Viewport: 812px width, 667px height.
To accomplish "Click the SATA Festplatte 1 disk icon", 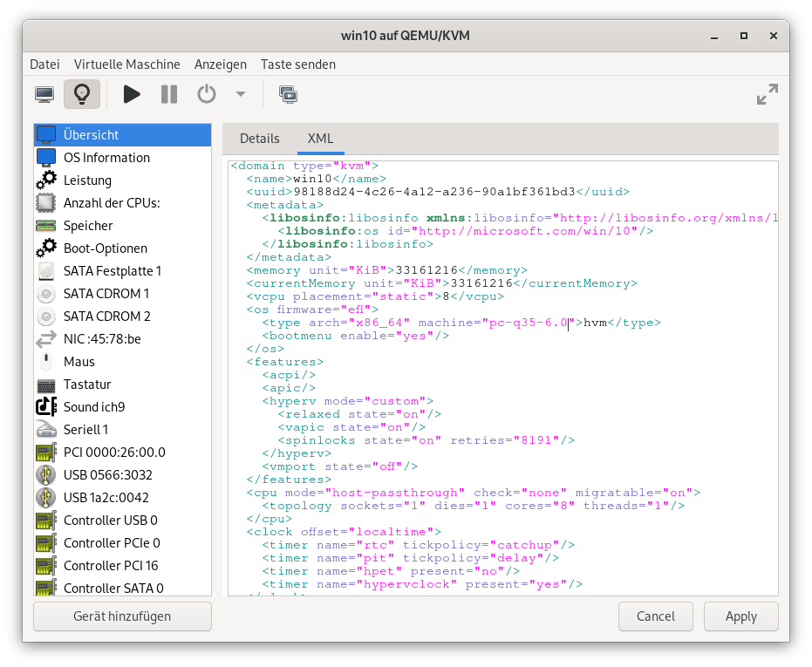I will [46, 271].
